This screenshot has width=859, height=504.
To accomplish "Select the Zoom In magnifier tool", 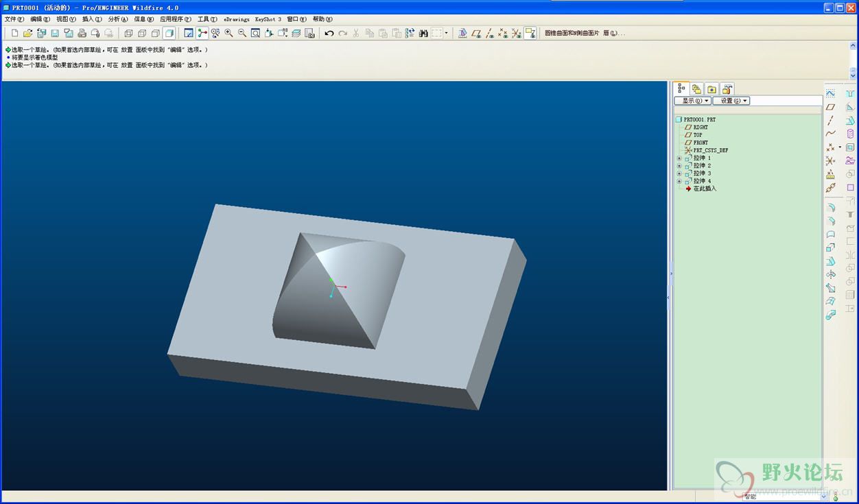I will 228,33.
